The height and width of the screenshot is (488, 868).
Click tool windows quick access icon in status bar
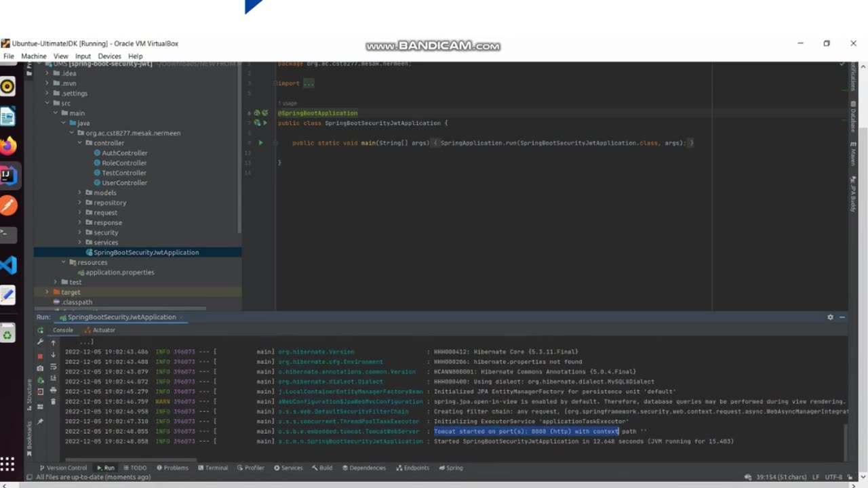click(30, 477)
